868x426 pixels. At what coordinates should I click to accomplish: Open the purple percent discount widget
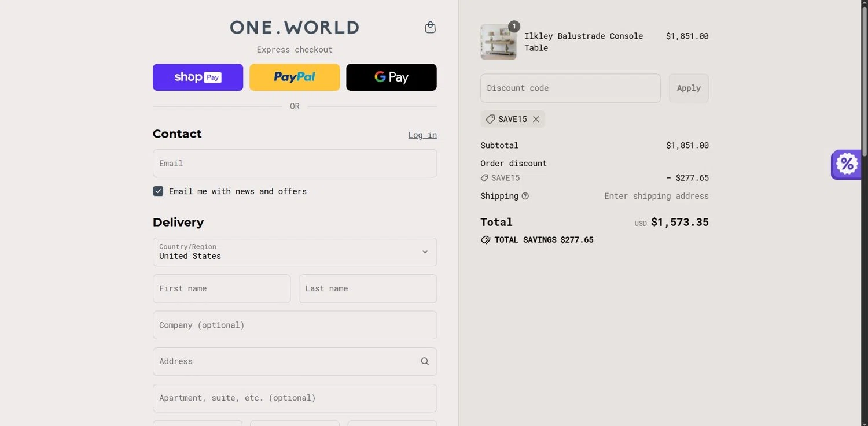click(x=847, y=165)
